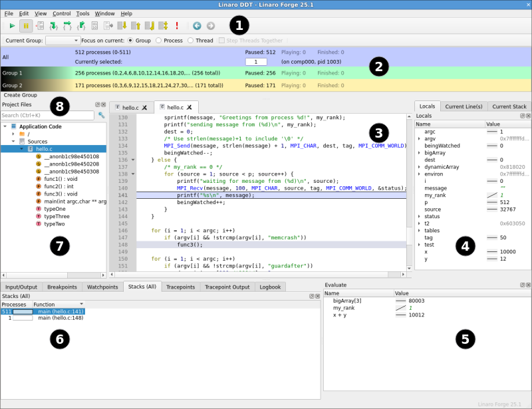Open the Control menu
This screenshot has width=532, height=409.
click(61, 13)
